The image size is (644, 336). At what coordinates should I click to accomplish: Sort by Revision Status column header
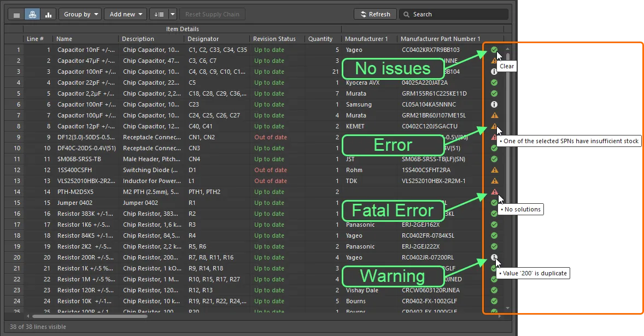pyautogui.click(x=274, y=39)
